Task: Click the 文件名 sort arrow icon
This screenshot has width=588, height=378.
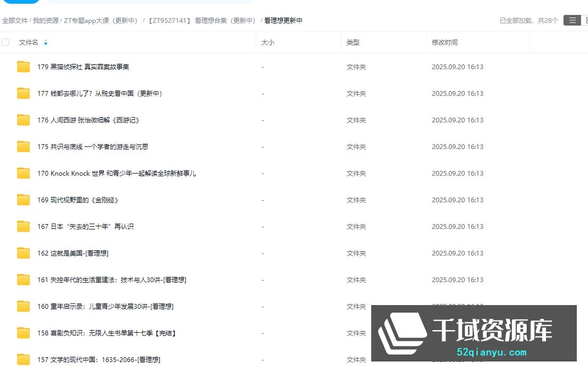Action: (46, 43)
